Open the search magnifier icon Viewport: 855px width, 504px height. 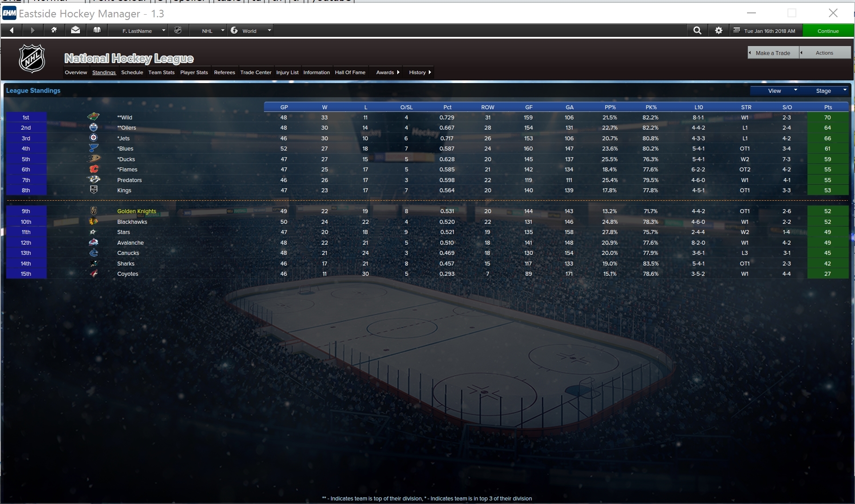coord(697,31)
